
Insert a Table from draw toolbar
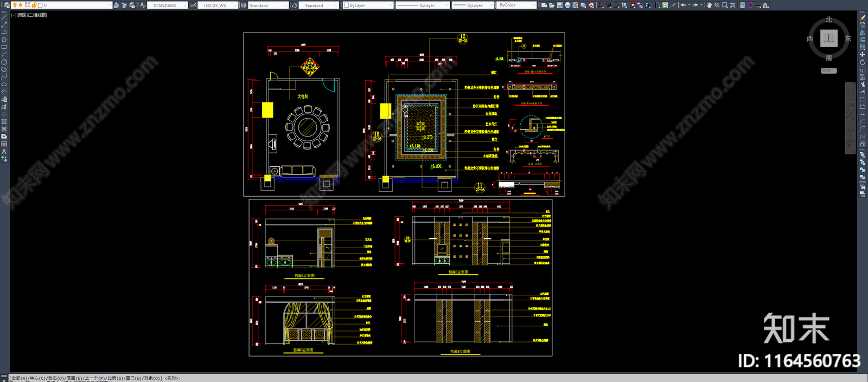tap(4, 144)
